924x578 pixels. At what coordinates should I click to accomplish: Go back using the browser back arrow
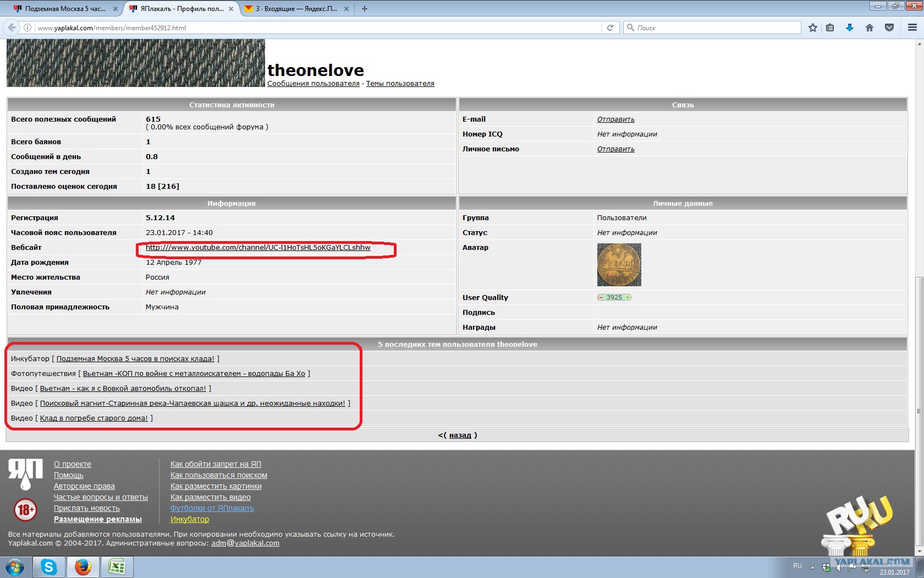click(x=12, y=28)
